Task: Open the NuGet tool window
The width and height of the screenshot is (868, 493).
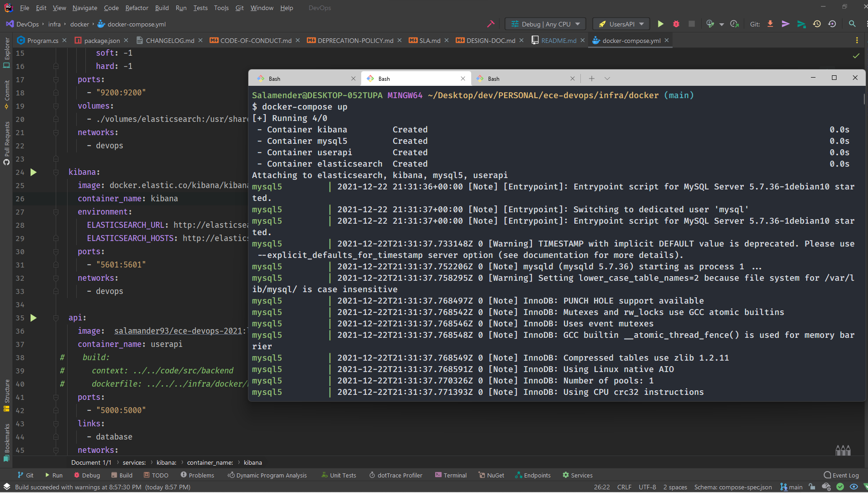Action: point(491,475)
